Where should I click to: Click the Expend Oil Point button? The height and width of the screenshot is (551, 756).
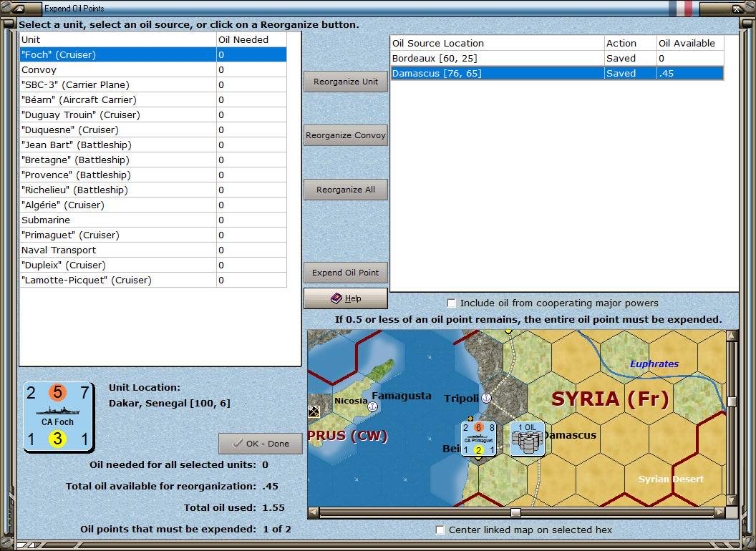pos(346,273)
